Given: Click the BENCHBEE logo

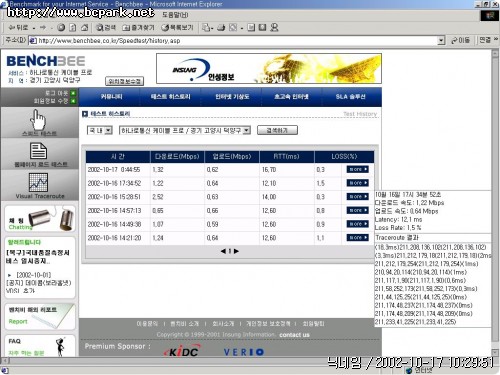Looking at the screenshot, I should tap(46, 61).
